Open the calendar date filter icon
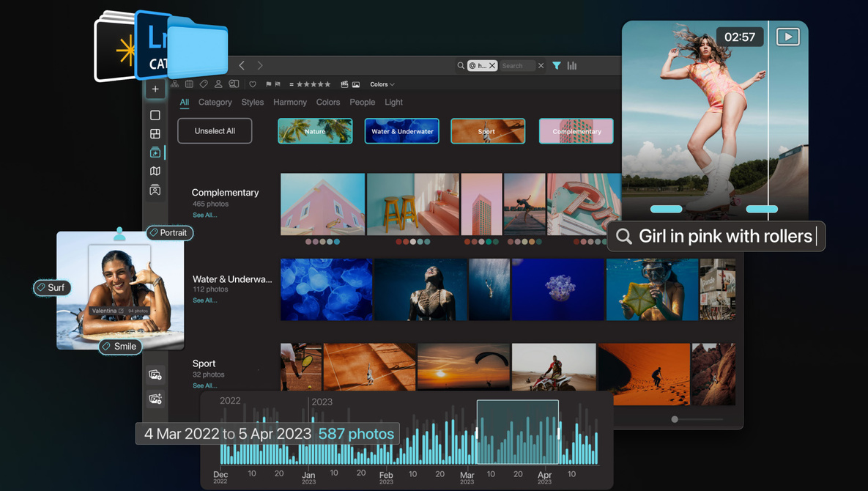Image resolution: width=868 pixels, height=491 pixels. [189, 84]
